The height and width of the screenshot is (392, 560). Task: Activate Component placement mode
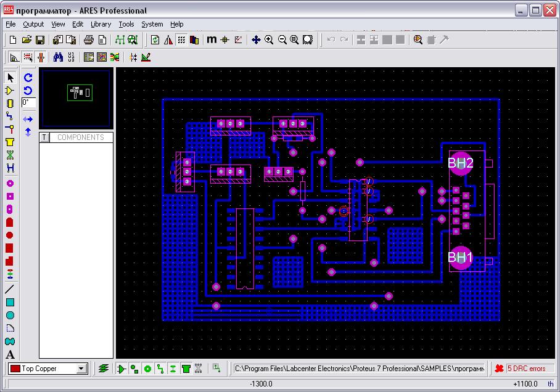[10, 91]
